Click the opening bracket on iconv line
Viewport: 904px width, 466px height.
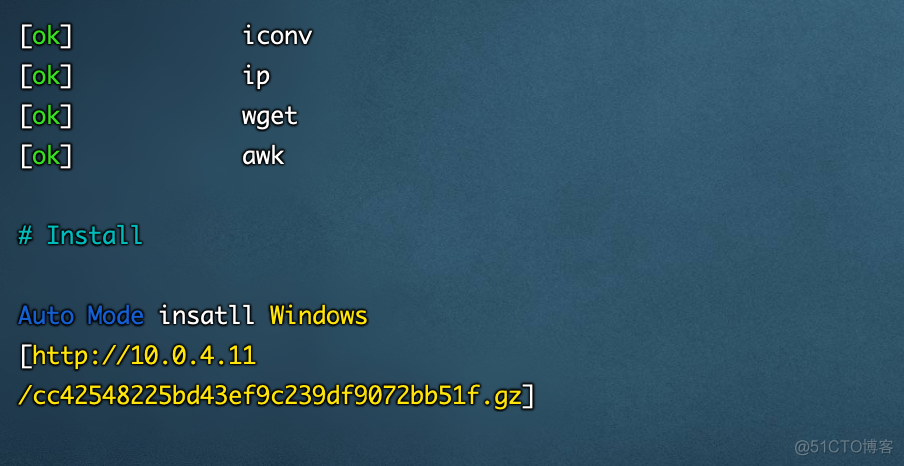click(x=25, y=37)
